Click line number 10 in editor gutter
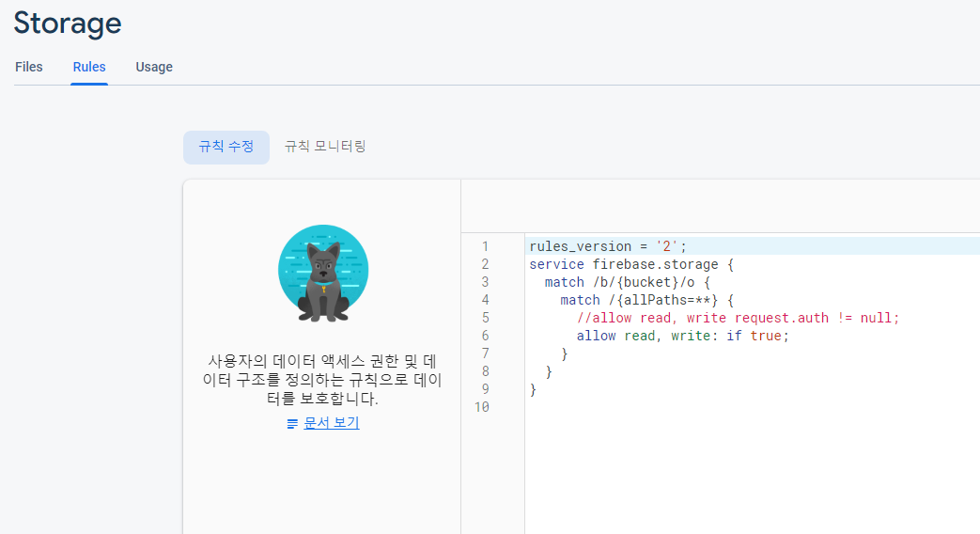 (481, 407)
